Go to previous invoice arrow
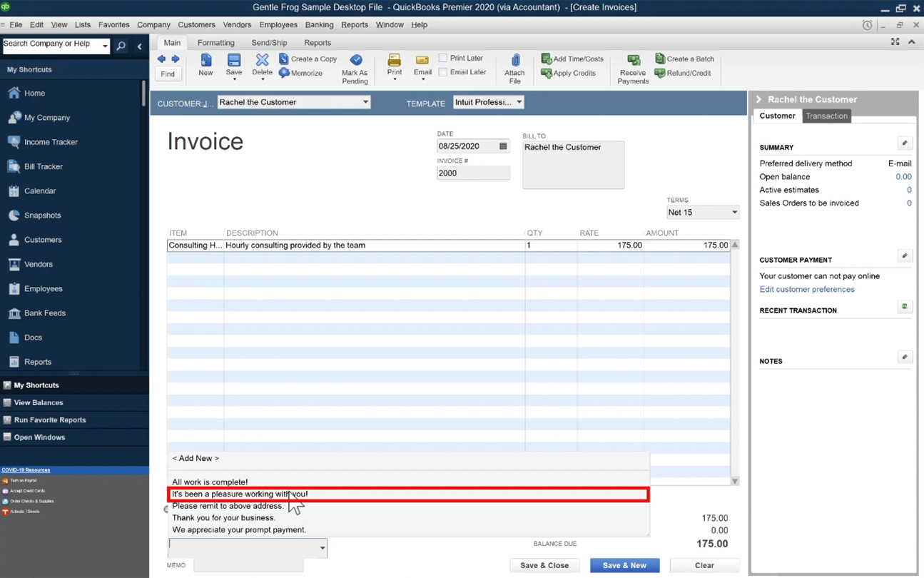This screenshot has width=924, height=578. pos(161,59)
